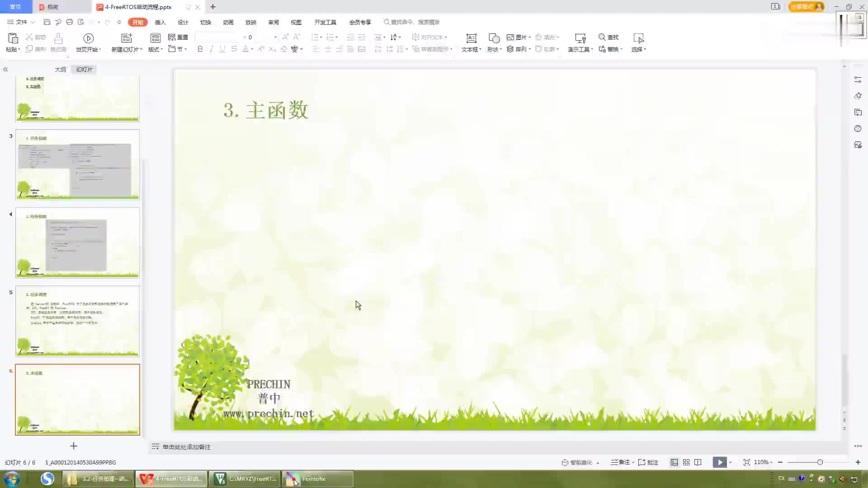Expand the New Slide dropdown arrow
Image resolution: width=868 pixels, height=488 pixels.
pos(141,50)
